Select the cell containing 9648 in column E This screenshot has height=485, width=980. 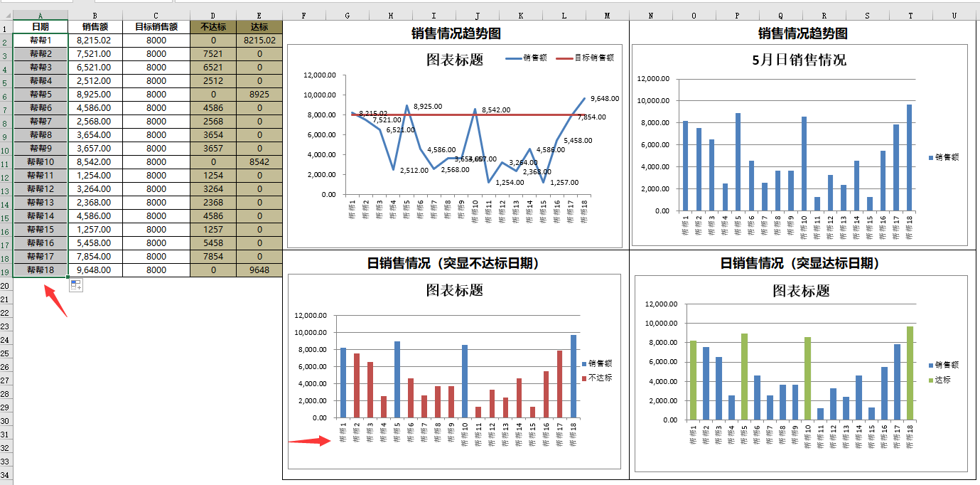pyautogui.click(x=259, y=270)
